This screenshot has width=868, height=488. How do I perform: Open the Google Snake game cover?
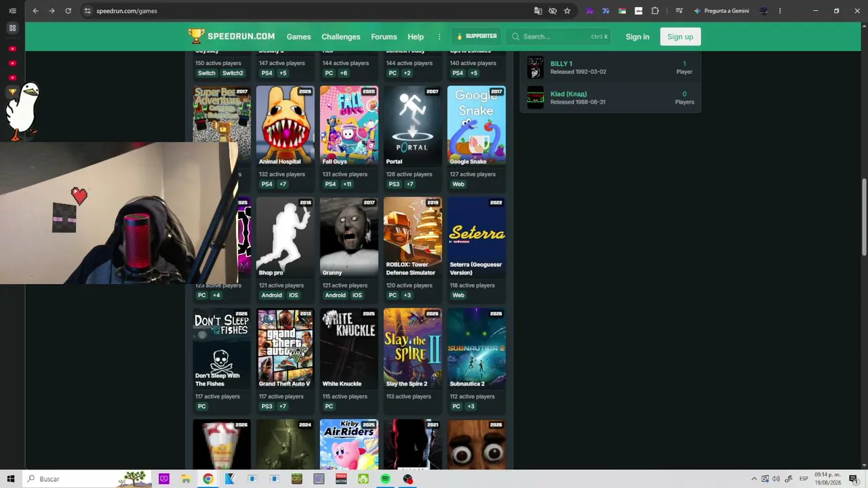click(x=476, y=125)
